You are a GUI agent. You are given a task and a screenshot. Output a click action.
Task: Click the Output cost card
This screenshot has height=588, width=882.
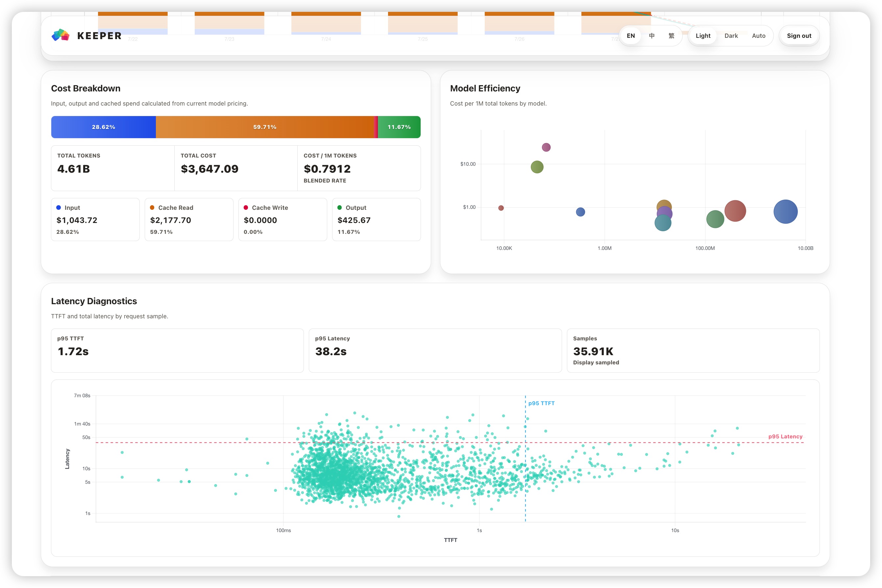point(377,219)
